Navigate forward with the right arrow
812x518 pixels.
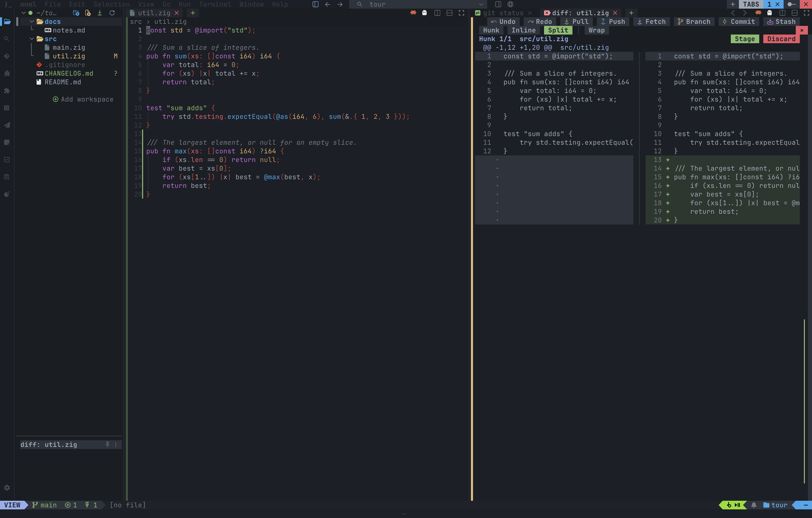pos(340,4)
